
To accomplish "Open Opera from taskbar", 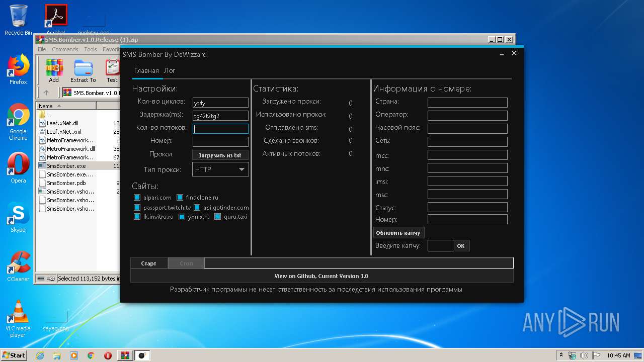I will 108,355.
